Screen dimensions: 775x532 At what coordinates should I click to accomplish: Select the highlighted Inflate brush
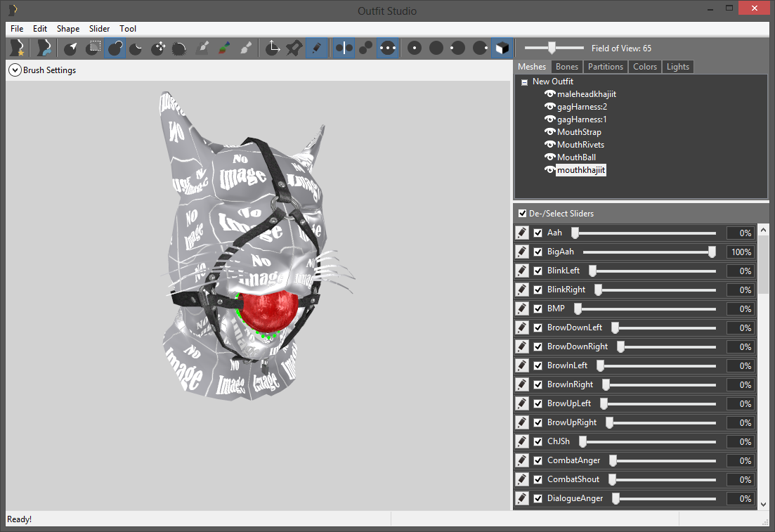point(115,48)
